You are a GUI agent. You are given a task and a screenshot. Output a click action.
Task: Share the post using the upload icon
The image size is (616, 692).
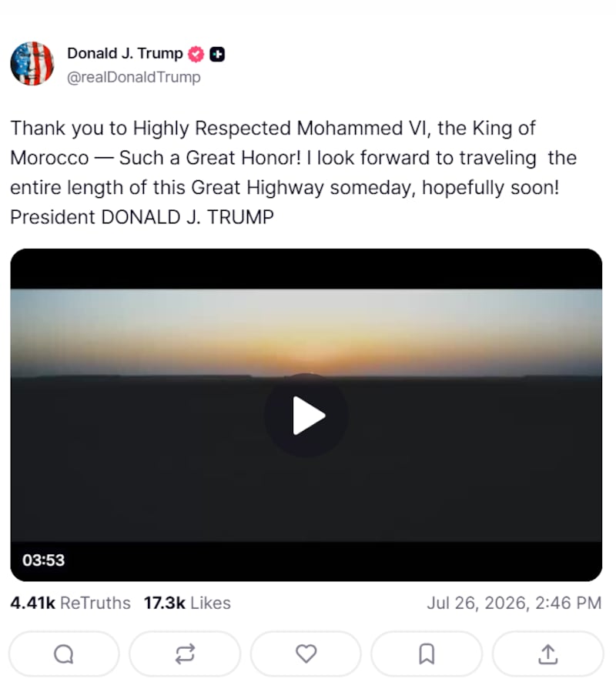547,654
